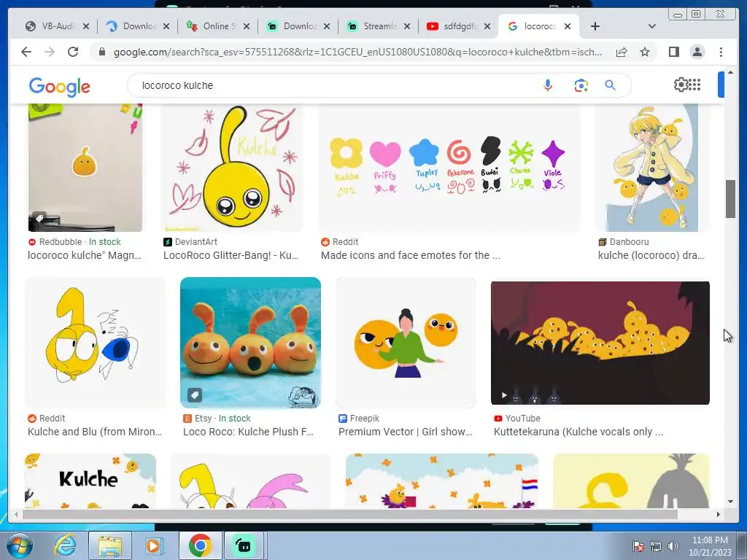The width and height of the screenshot is (747, 560).
Task: Open YouTube Kuttetekaruna video thumbnail
Action: pos(600,343)
